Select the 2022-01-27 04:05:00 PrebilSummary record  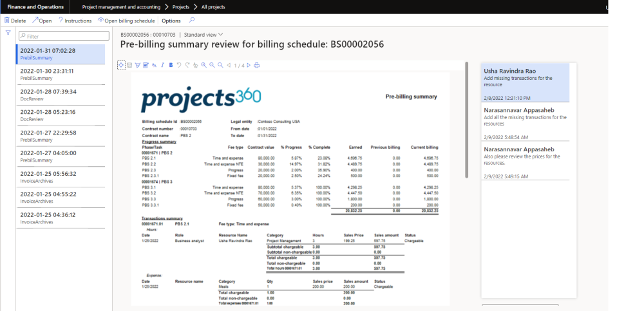(61, 156)
